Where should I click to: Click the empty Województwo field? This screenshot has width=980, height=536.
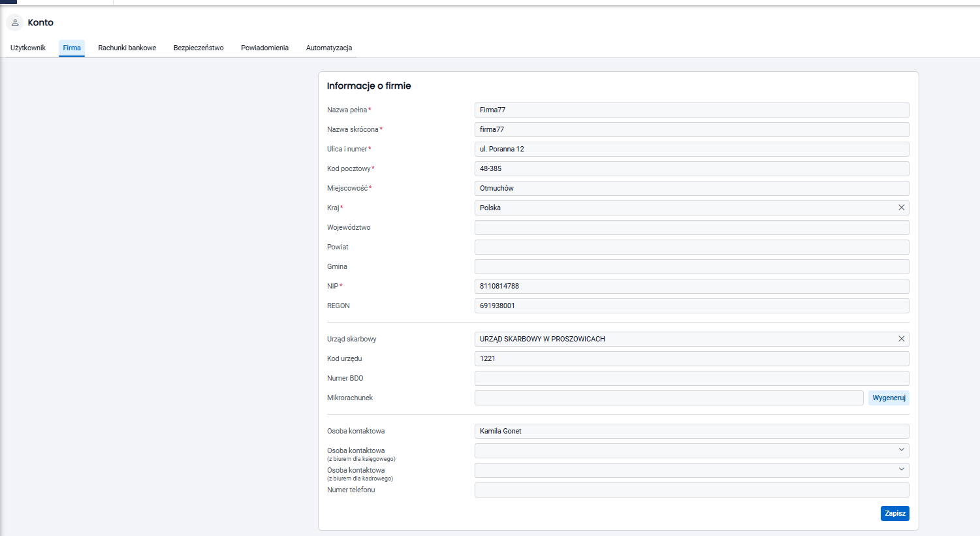692,227
